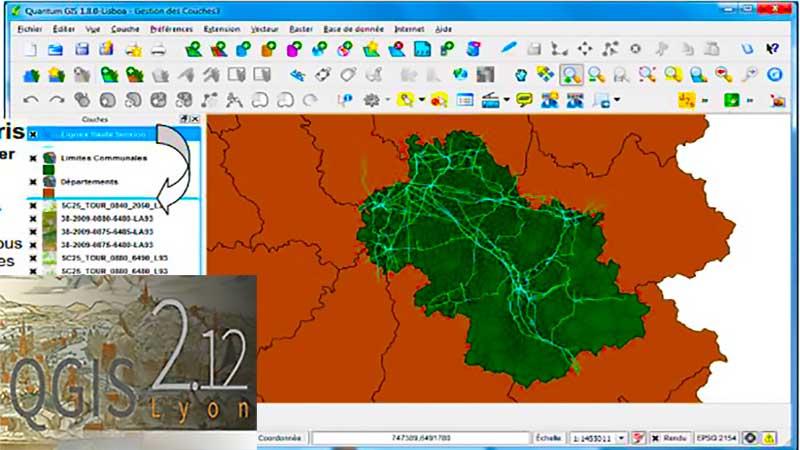
Task: Toggle Départements layer visibility checkbox
Action: (x=33, y=182)
